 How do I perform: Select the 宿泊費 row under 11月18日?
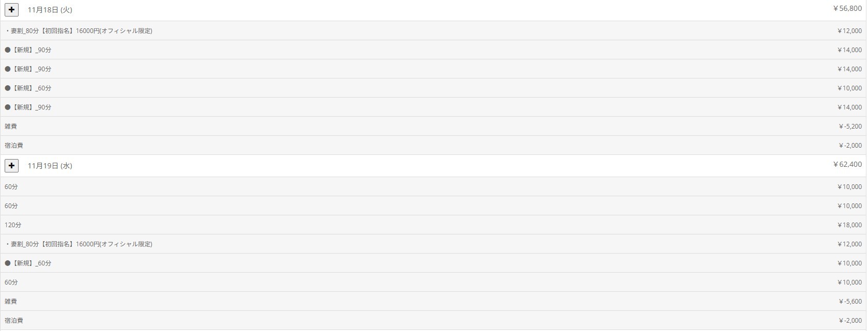[x=14, y=146]
